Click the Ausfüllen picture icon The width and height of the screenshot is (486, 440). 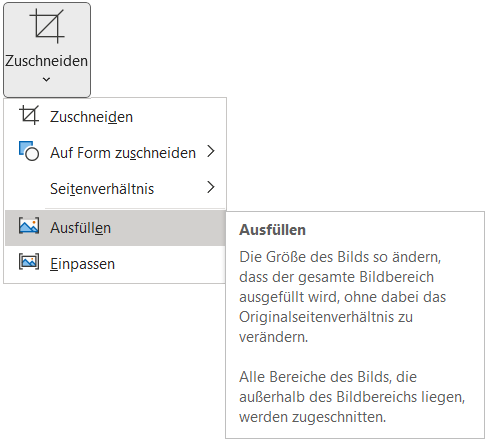[29, 226]
